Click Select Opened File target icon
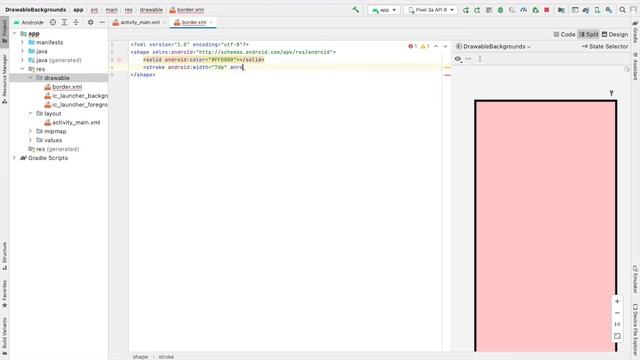640x360 pixels. (53, 22)
